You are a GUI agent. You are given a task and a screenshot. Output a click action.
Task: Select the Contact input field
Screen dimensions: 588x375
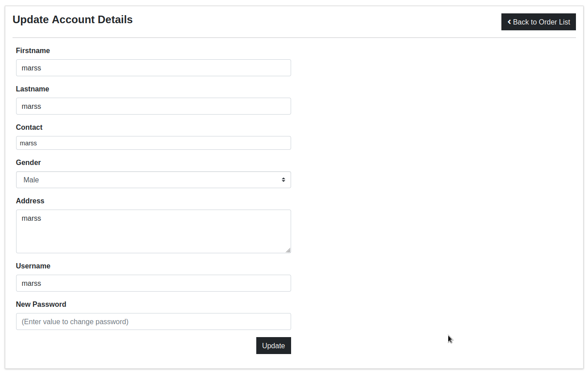point(153,143)
